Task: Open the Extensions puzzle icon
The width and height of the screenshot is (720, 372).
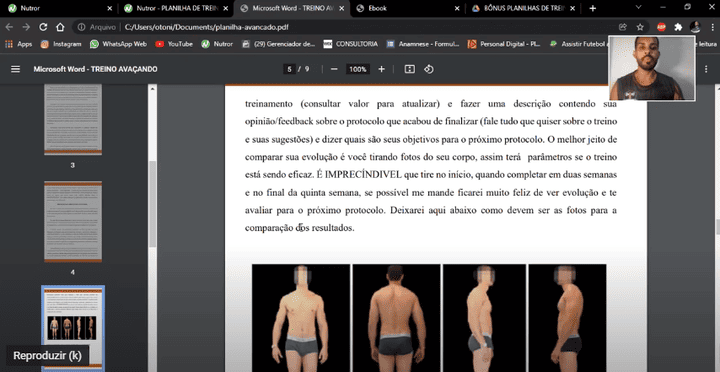Action: point(678,27)
